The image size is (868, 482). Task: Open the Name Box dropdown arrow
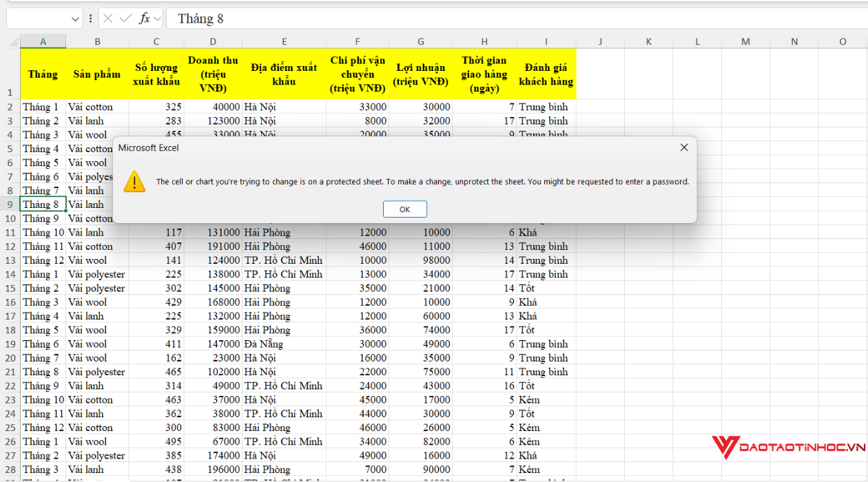point(75,19)
